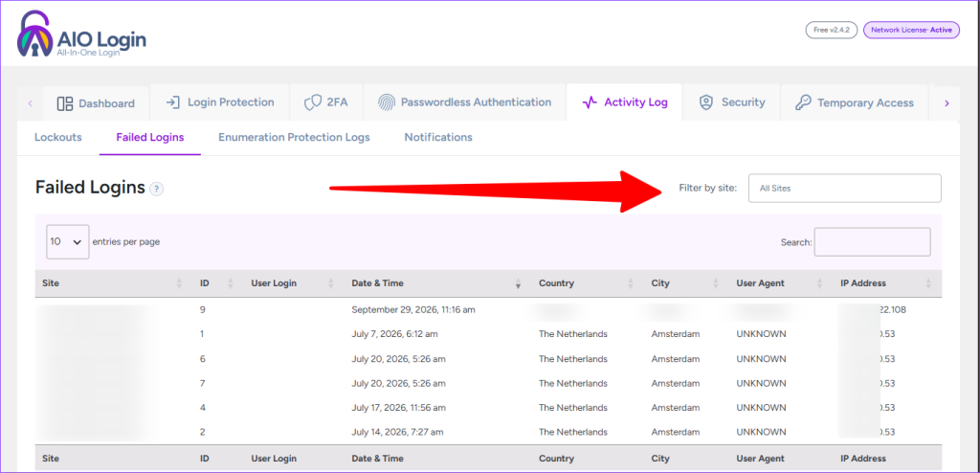Select the Failed Logins sub-tab

coord(150,137)
